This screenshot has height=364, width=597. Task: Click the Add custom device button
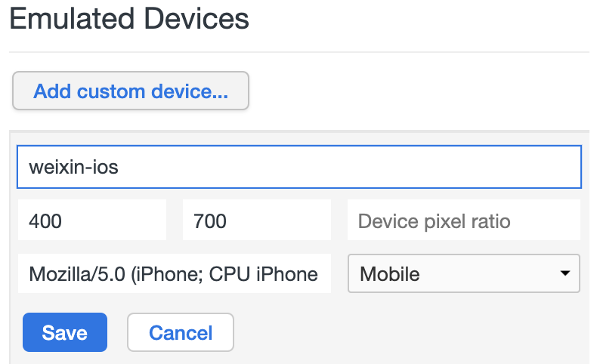[131, 91]
